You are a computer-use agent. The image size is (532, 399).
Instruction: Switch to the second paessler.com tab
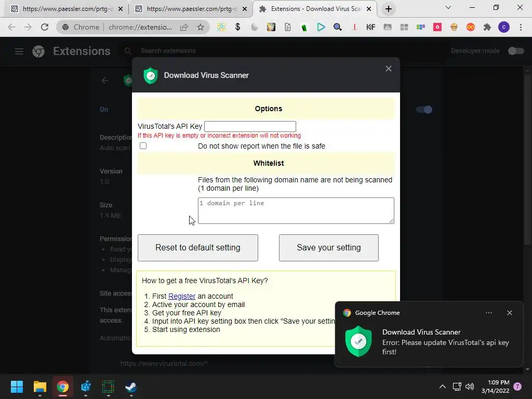[191, 9]
